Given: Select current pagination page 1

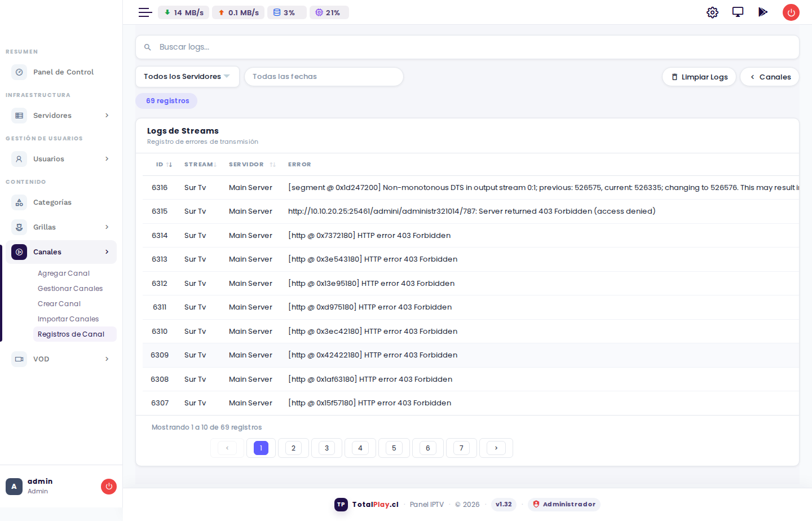Looking at the screenshot, I should pyautogui.click(x=261, y=448).
